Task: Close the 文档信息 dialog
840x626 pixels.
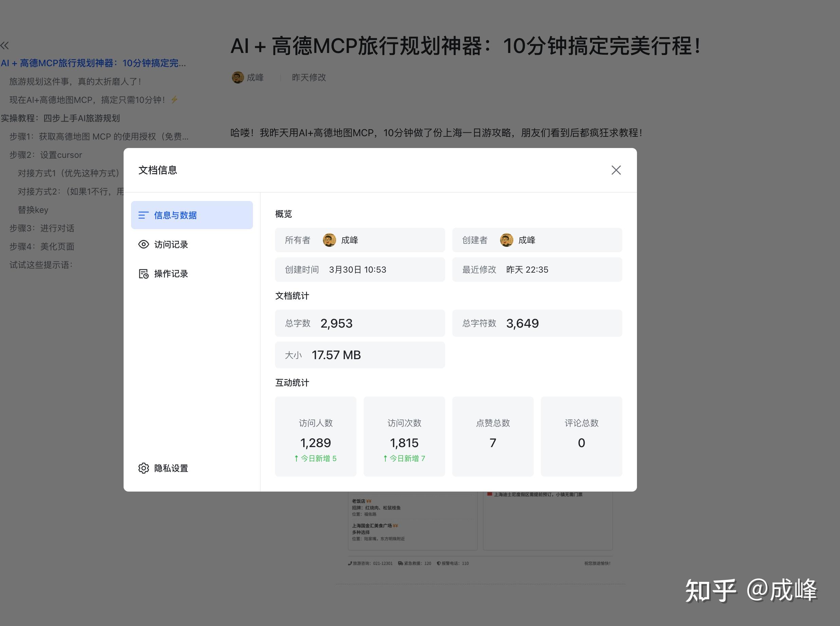Action: (x=616, y=170)
